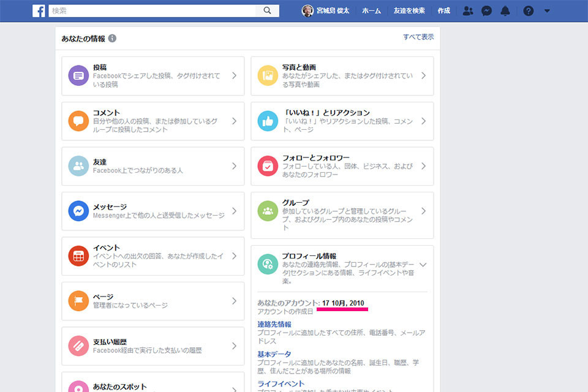Click the red フォローとフォロワー icon
This screenshot has height=392, width=588.
pyautogui.click(x=268, y=166)
